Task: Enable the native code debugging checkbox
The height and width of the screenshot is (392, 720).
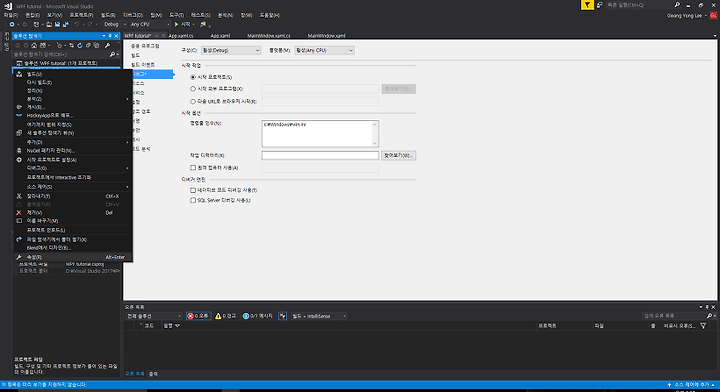Action: 193,190
